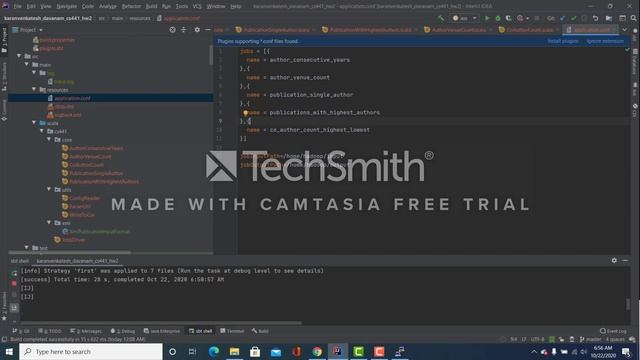This screenshot has height=360, width=640.
Task: Open Search Everywhere magnifier icon
Action: (x=633, y=18)
